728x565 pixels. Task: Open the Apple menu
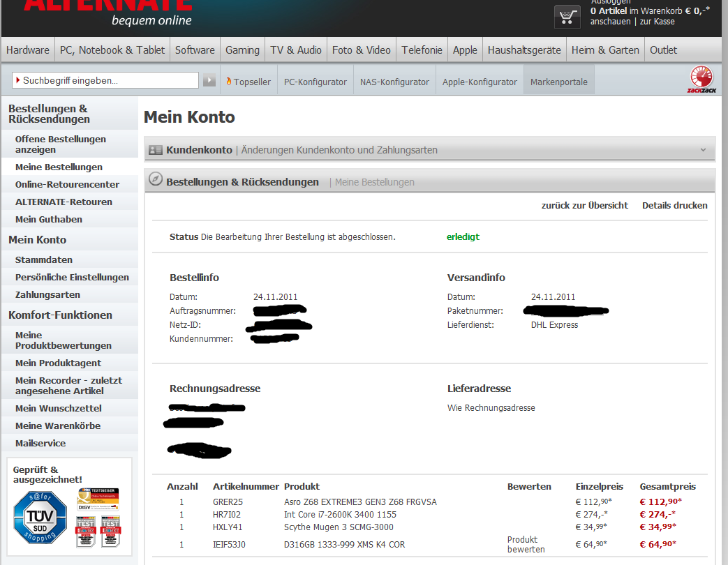[x=465, y=50]
